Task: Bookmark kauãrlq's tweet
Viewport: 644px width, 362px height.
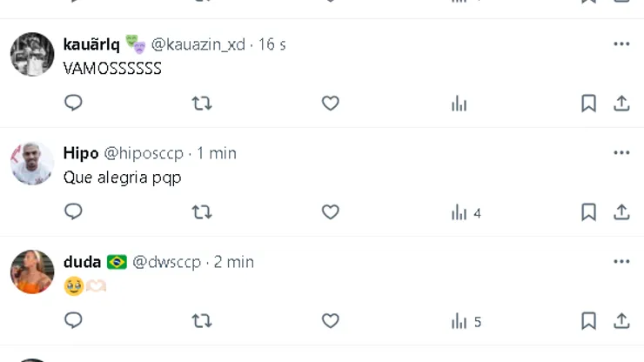Action: pyautogui.click(x=588, y=104)
